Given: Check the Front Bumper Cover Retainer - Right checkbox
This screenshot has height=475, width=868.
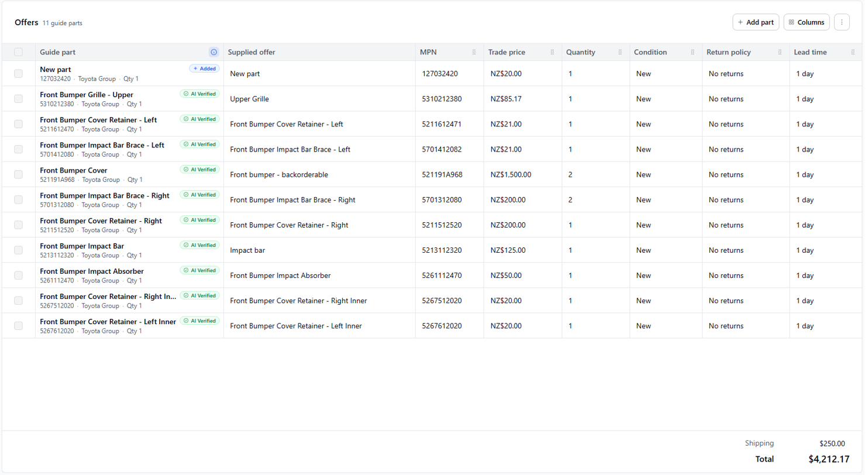Looking at the screenshot, I should pyautogui.click(x=18, y=225).
